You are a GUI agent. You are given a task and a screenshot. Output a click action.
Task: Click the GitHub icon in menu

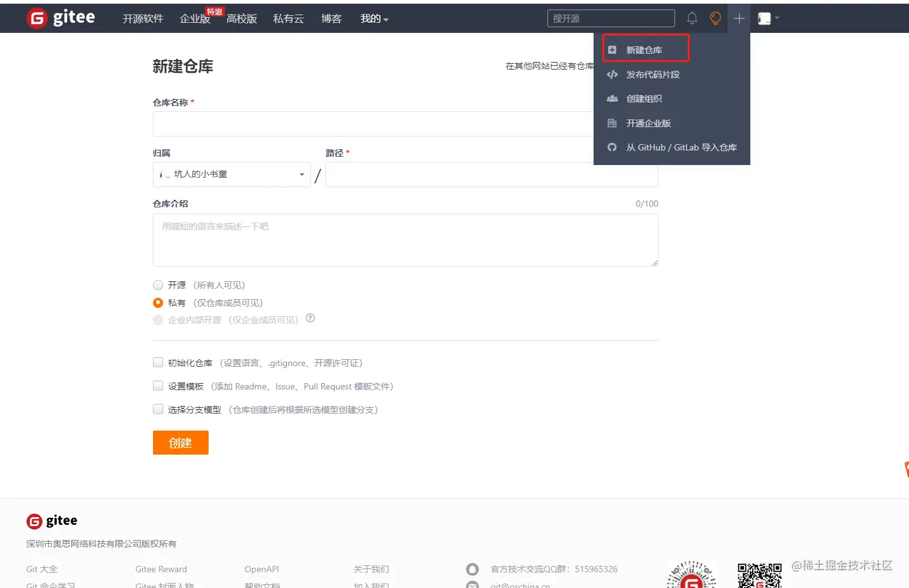click(x=612, y=147)
